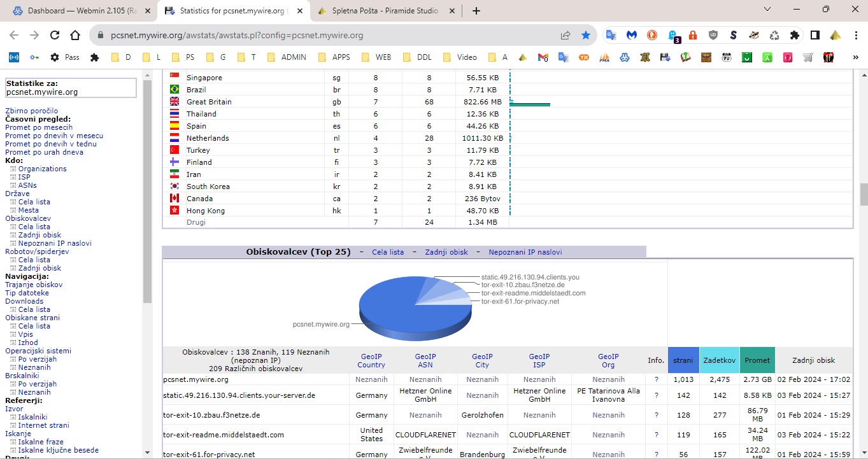Open the Google Translate extension in the toolbar
This screenshot has height=459, width=868.
point(611,36)
